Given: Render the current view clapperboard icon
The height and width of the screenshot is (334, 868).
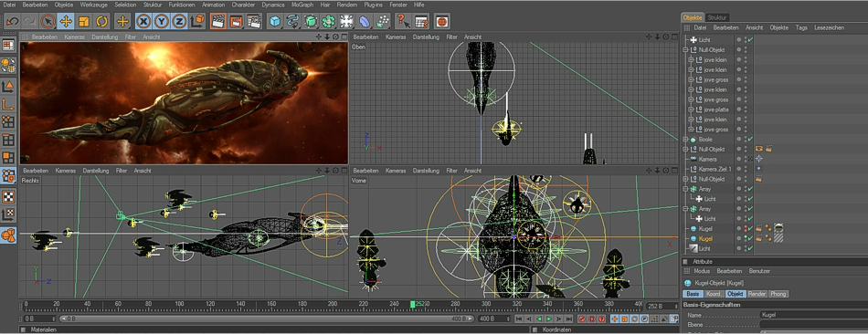Looking at the screenshot, I should [218, 22].
